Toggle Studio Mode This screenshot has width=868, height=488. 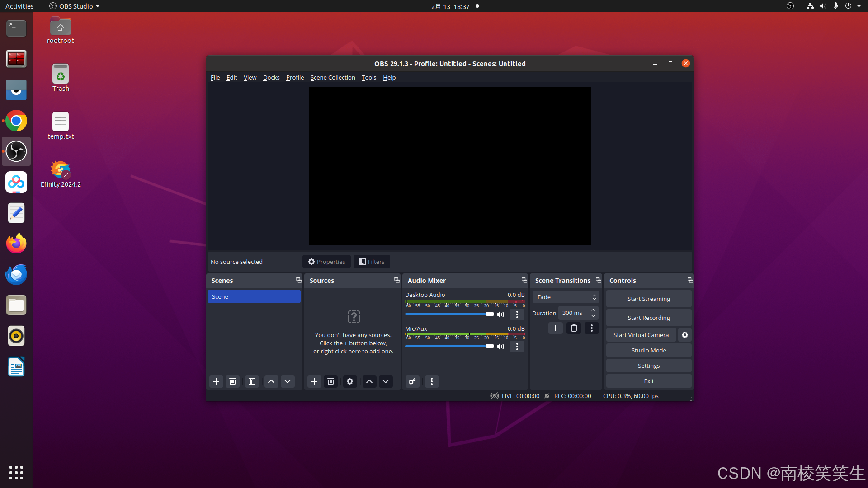tap(648, 351)
